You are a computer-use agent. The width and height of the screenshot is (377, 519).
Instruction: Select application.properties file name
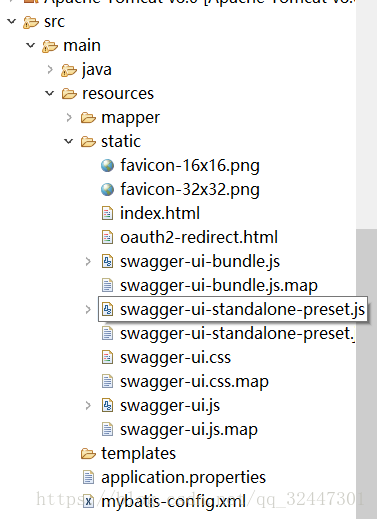tap(184, 478)
